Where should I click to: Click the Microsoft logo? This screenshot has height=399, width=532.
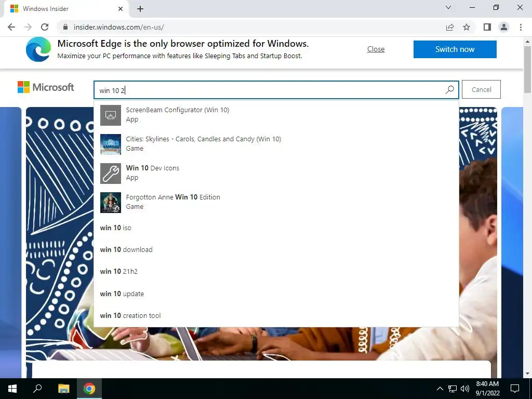tap(46, 87)
